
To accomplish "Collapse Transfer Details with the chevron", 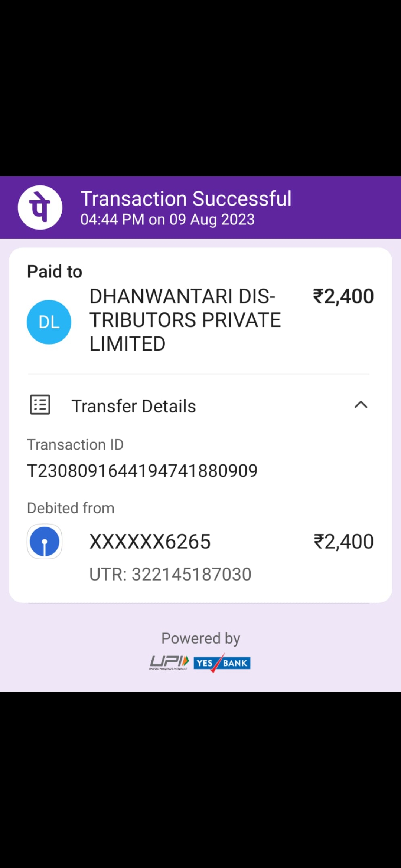I will (361, 405).
